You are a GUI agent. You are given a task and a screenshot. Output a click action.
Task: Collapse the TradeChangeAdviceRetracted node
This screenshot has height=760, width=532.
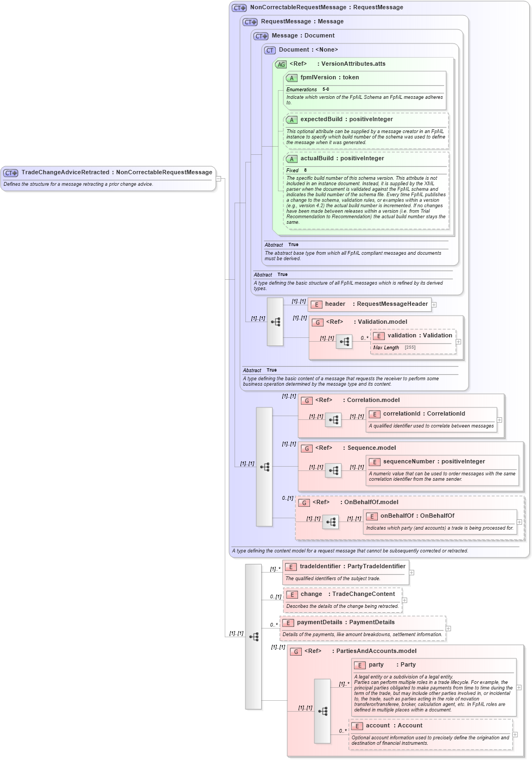click(219, 178)
